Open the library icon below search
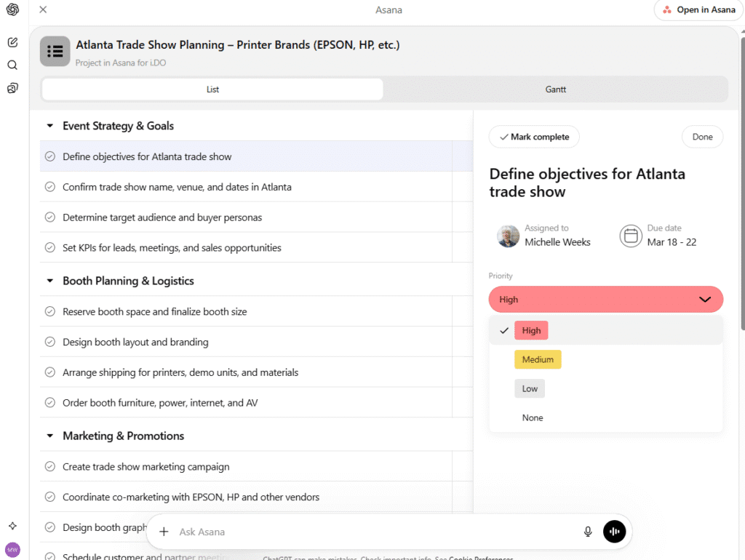 pyautogui.click(x=12, y=88)
